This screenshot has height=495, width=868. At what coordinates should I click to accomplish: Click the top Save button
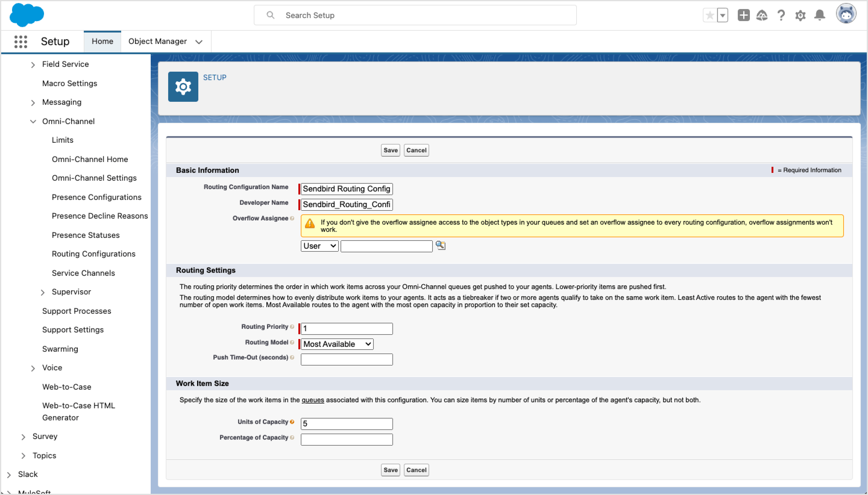click(x=390, y=150)
